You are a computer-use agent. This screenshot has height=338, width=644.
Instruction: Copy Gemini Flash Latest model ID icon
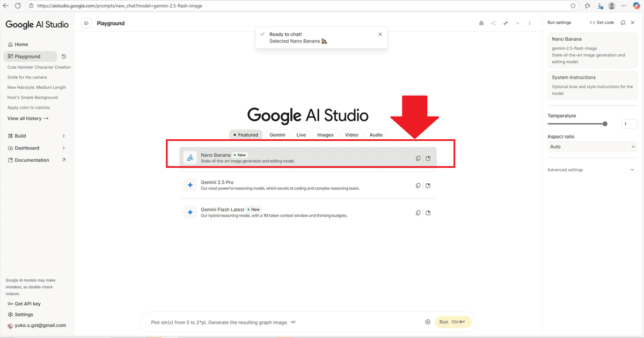[418, 213]
